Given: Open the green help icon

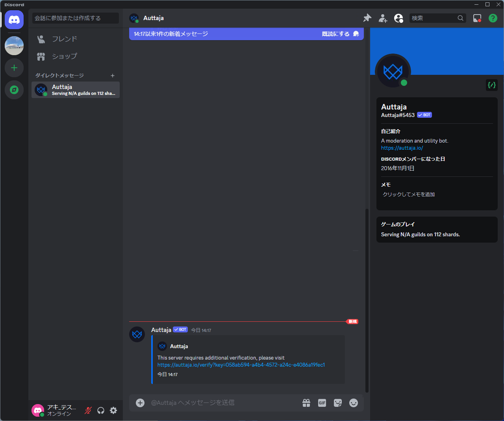Looking at the screenshot, I should 493,18.
